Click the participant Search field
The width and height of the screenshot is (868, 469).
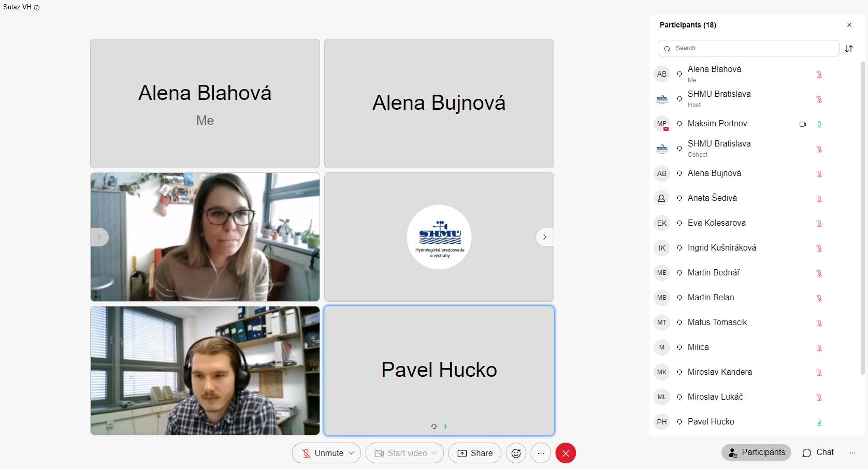click(x=748, y=48)
